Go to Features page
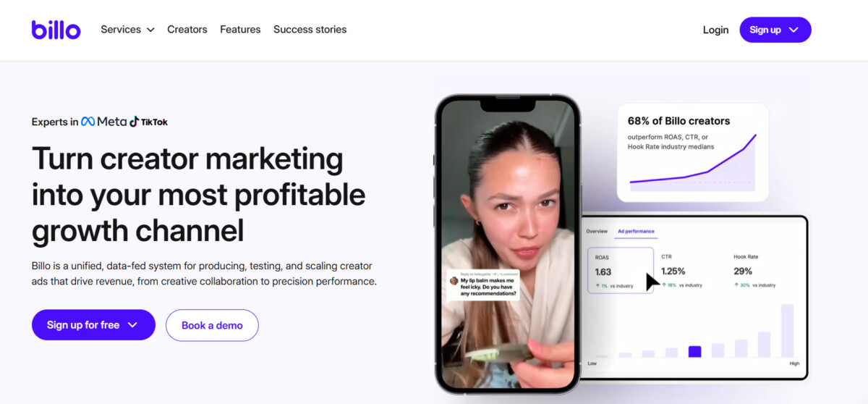Image resolution: width=868 pixels, height=404 pixels. coord(240,30)
